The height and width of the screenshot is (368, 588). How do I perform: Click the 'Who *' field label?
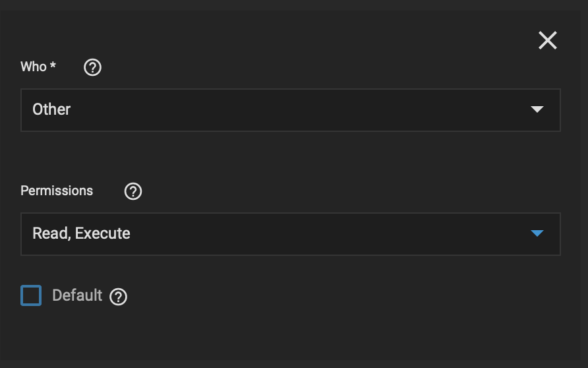tap(38, 67)
